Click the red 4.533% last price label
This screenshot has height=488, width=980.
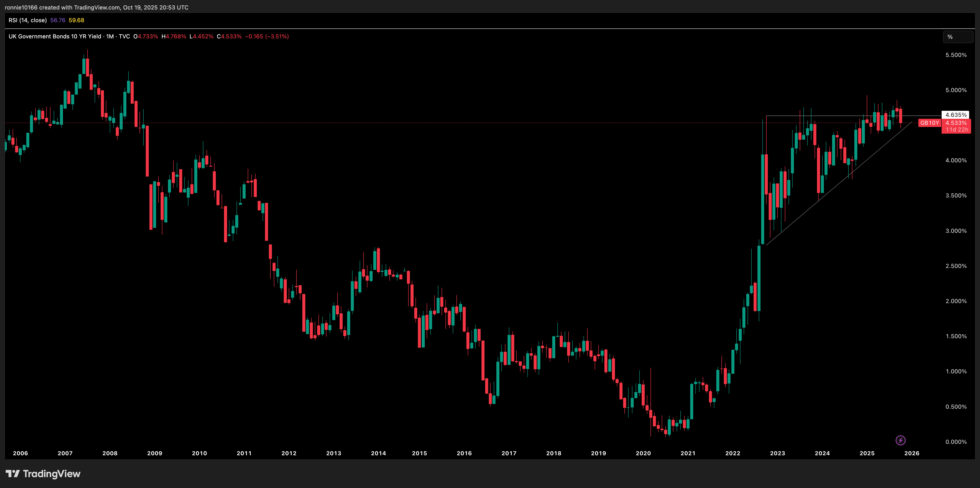956,123
